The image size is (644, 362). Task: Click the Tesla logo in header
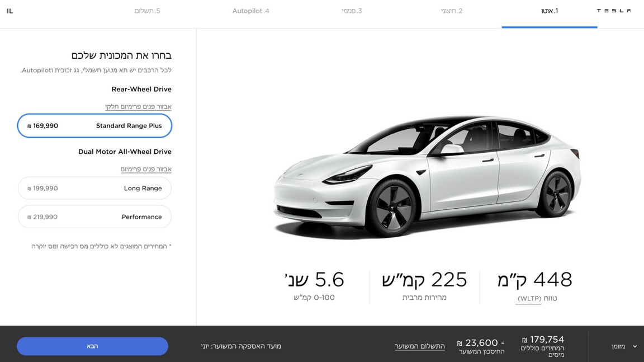(614, 11)
